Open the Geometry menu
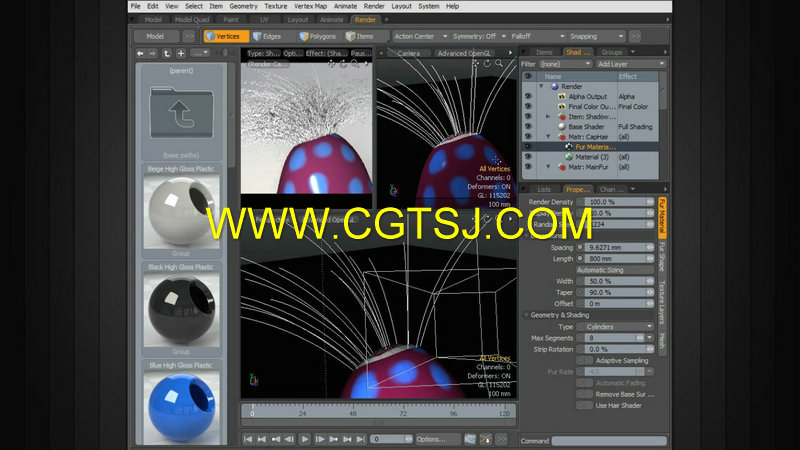Viewport: 800px width, 450px height. point(243,6)
